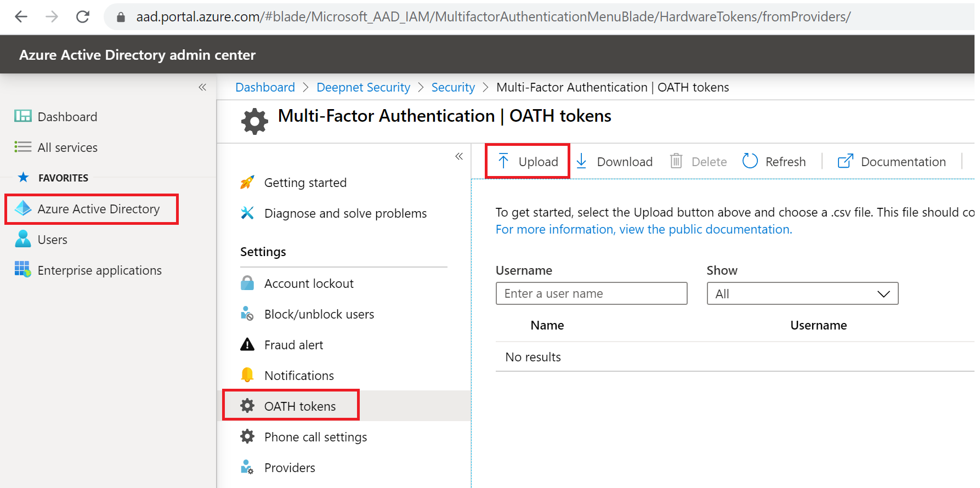The width and height of the screenshot is (980, 488).
Task: Go to Block/unblock users settings
Action: [x=319, y=314]
